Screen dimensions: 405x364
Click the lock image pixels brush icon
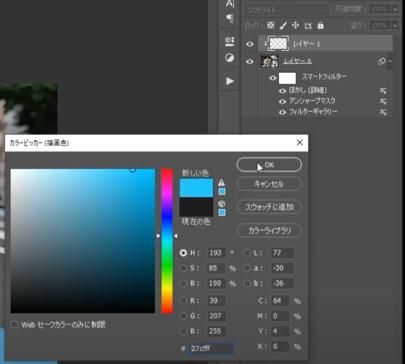283,25
